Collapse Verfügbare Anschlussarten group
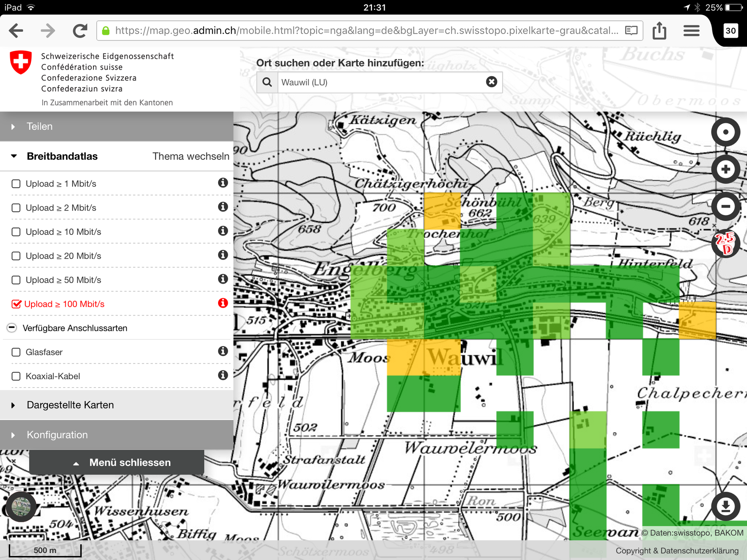Screen dimensions: 747x560 (12, 328)
